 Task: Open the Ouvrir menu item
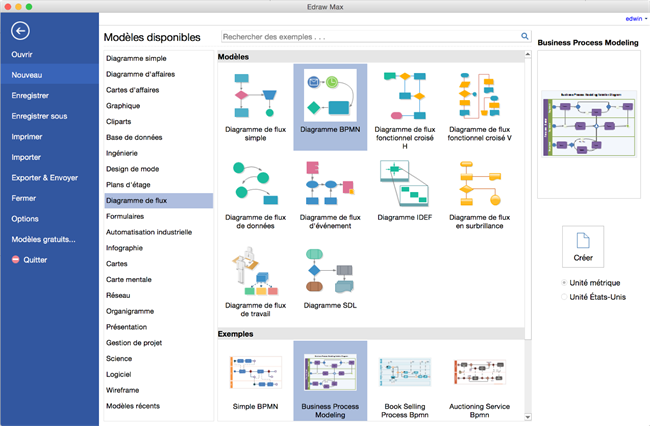(x=22, y=54)
